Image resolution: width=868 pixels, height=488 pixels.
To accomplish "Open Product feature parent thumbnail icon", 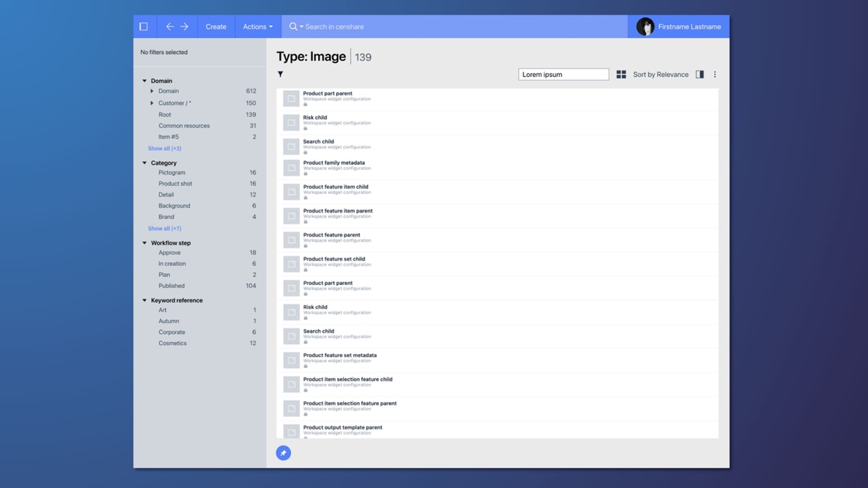I will 291,240.
